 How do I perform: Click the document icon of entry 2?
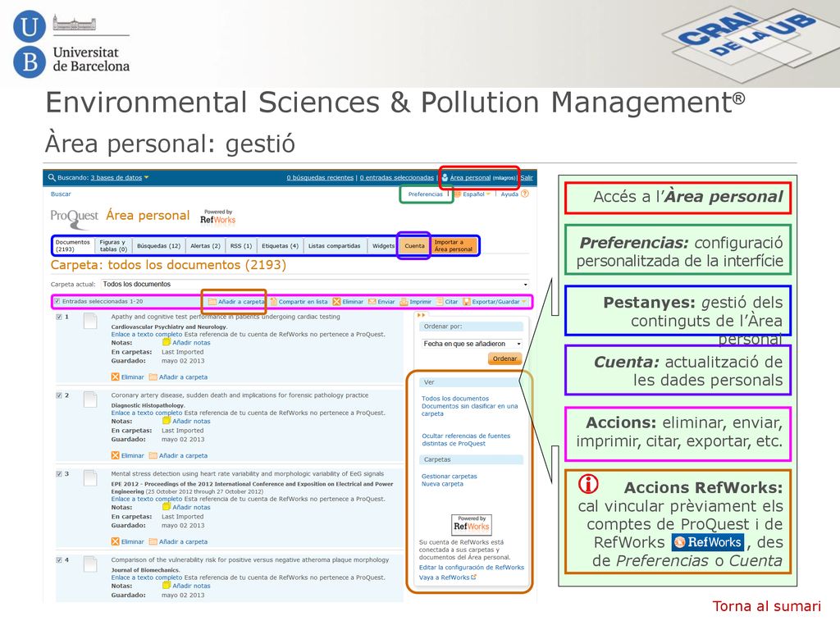click(90, 399)
